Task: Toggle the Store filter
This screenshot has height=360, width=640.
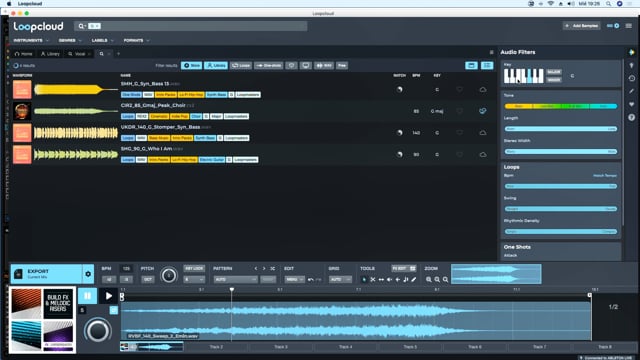Action: (x=191, y=65)
